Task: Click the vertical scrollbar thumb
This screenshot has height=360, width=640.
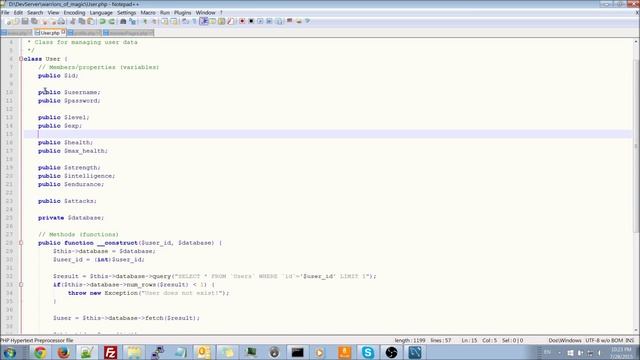Action: [x=636, y=146]
